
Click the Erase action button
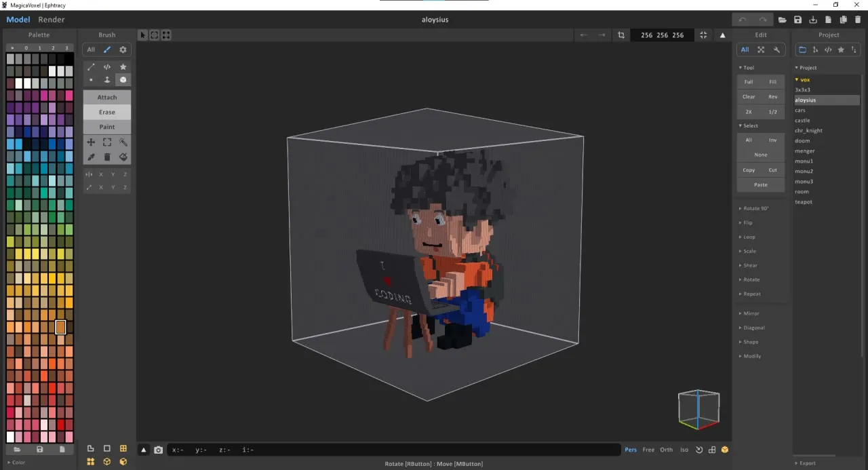106,112
